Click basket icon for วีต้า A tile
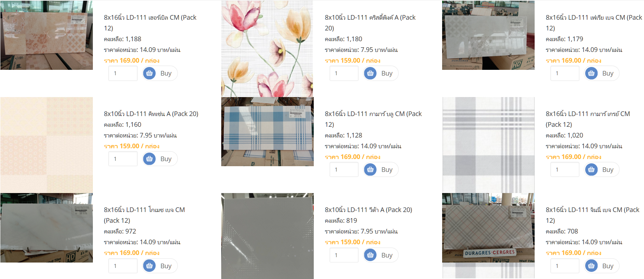644x279 pixels. 370,255
